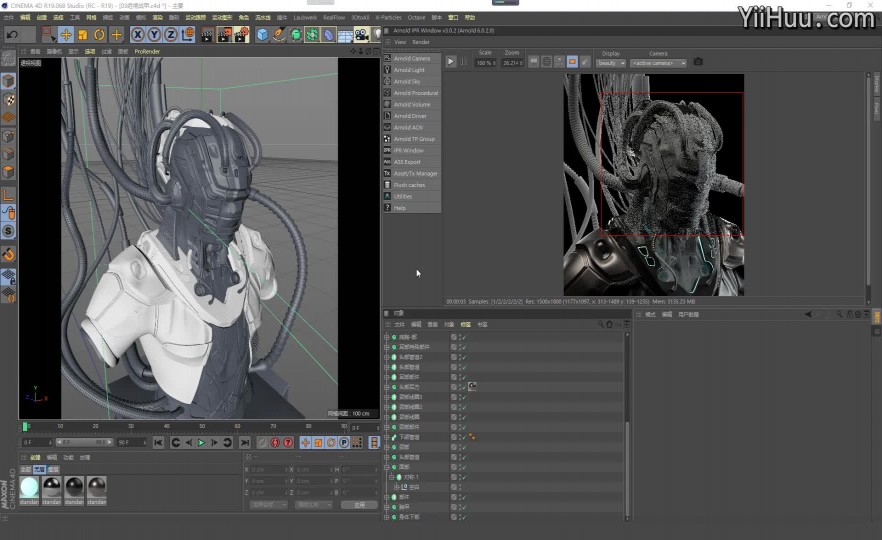This screenshot has width=882, height=540.
Task: Select the Rotate tool in top toolbar
Action: coord(100,35)
